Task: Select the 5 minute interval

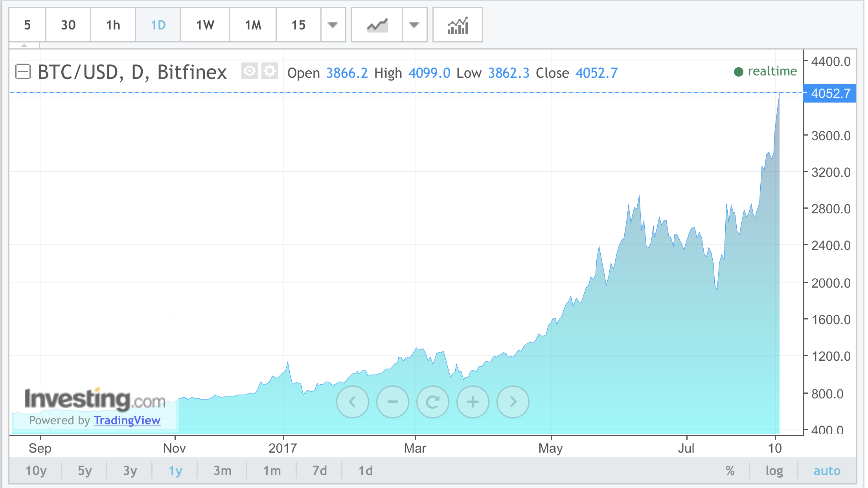Action: click(28, 25)
